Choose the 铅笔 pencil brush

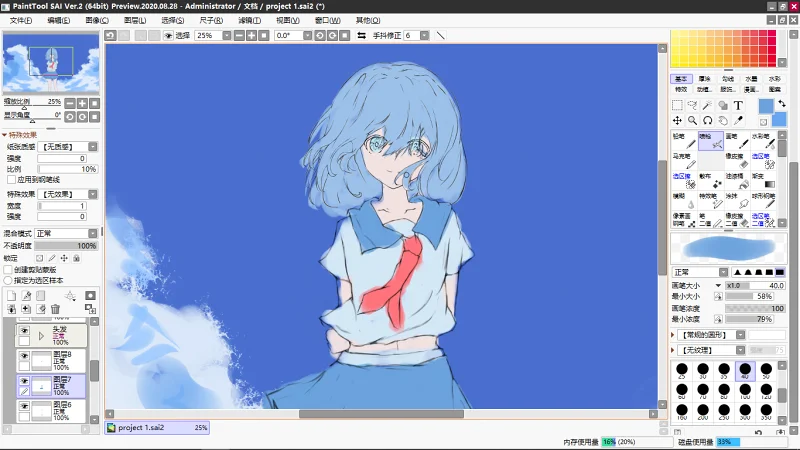tap(684, 141)
